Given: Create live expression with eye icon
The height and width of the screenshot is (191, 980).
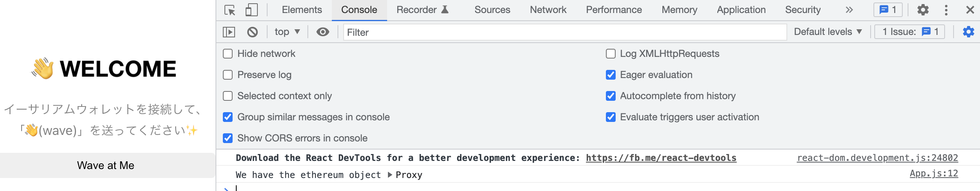Looking at the screenshot, I should [323, 32].
